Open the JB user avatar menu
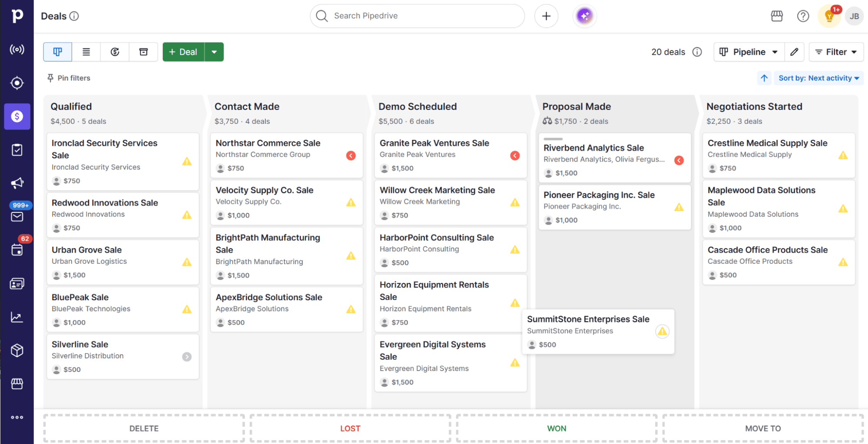 click(854, 17)
